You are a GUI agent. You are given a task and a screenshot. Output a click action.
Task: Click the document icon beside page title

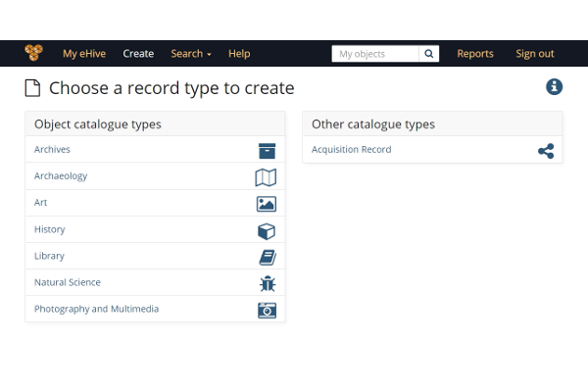click(x=32, y=88)
